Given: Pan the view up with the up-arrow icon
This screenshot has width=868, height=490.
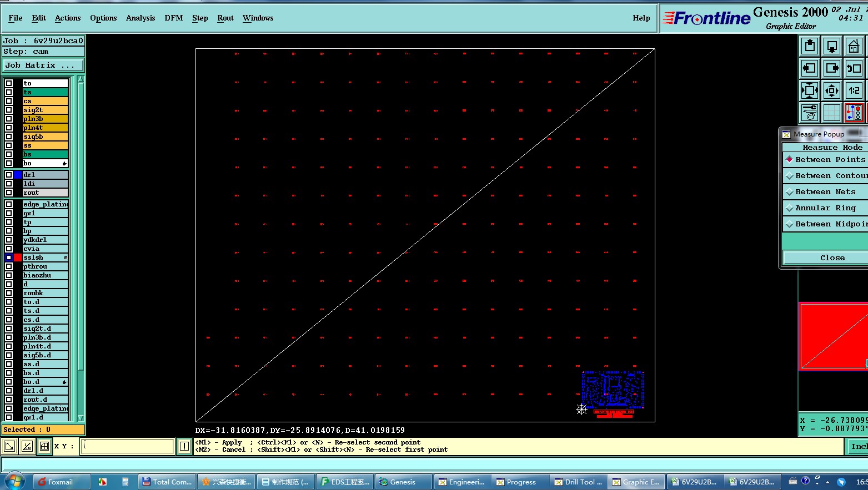Looking at the screenshot, I should pyautogui.click(x=810, y=46).
